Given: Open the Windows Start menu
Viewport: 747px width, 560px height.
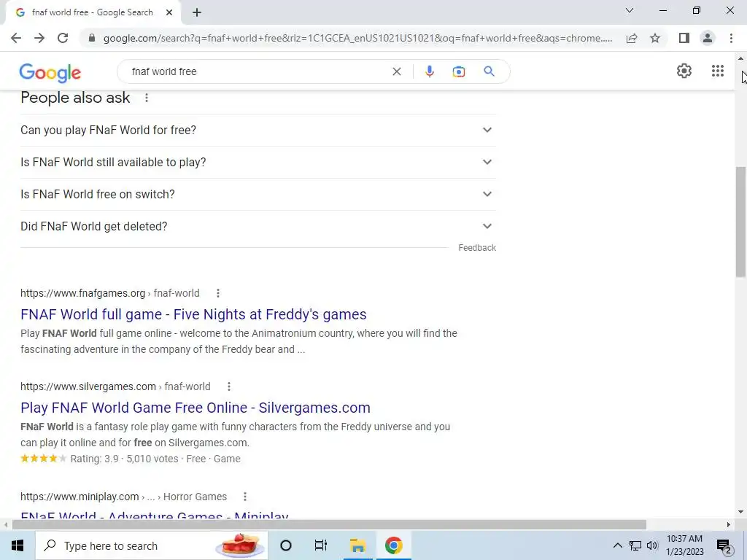Looking at the screenshot, I should [18, 545].
